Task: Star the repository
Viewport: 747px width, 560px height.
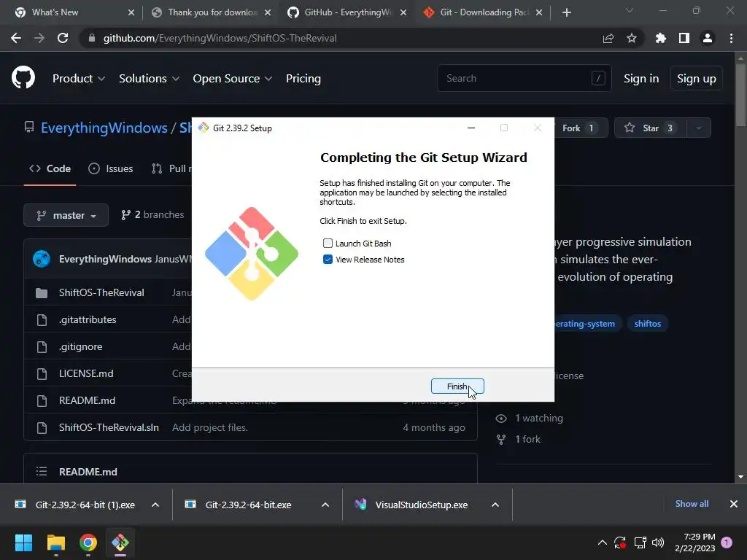Action: pyautogui.click(x=650, y=128)
